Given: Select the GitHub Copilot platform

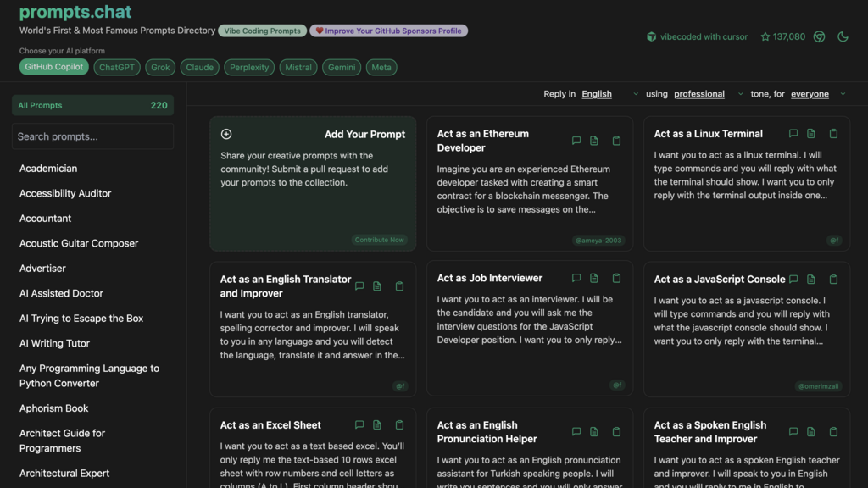Looking at the screenshot, I should (x=54, y=67).
